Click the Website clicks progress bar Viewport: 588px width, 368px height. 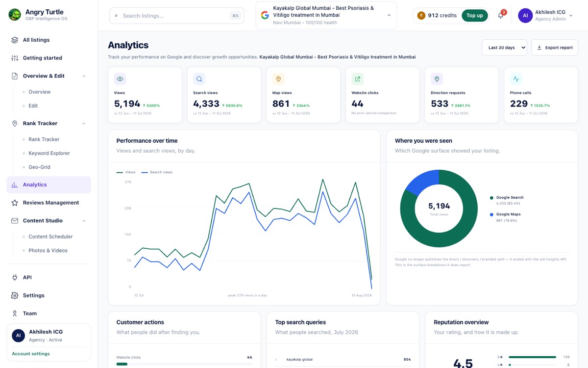pos(184,364)
